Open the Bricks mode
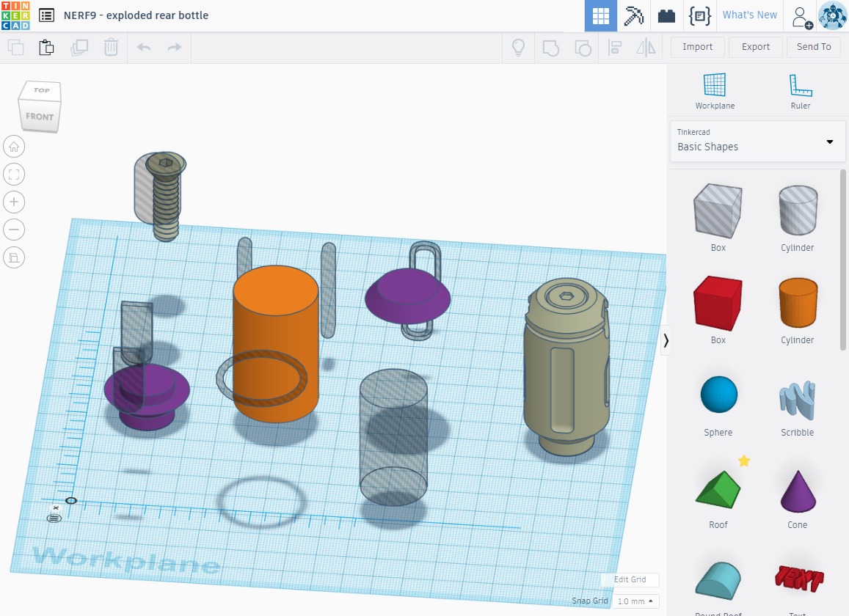Viewport: 849px width, 616px height. point(666,15)
